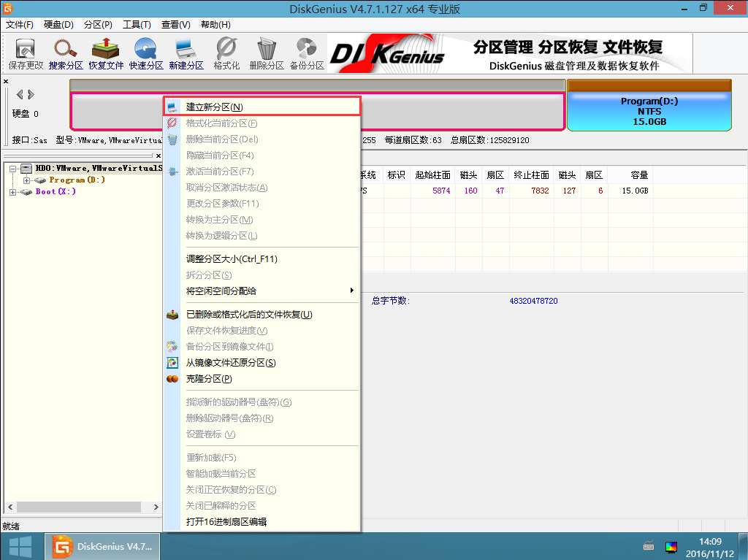Click the tree panel horizontal scrollbar thumb
748x560 pixels.
coord(79,507)
